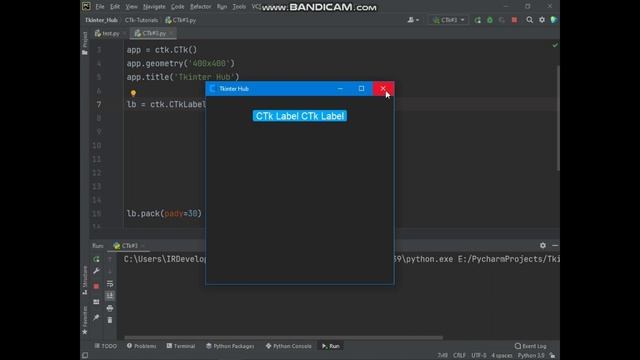The height and width of the screenshot is (360, 640).
Task: Click the Python interpreter status entry
Action: click(531, 356)
